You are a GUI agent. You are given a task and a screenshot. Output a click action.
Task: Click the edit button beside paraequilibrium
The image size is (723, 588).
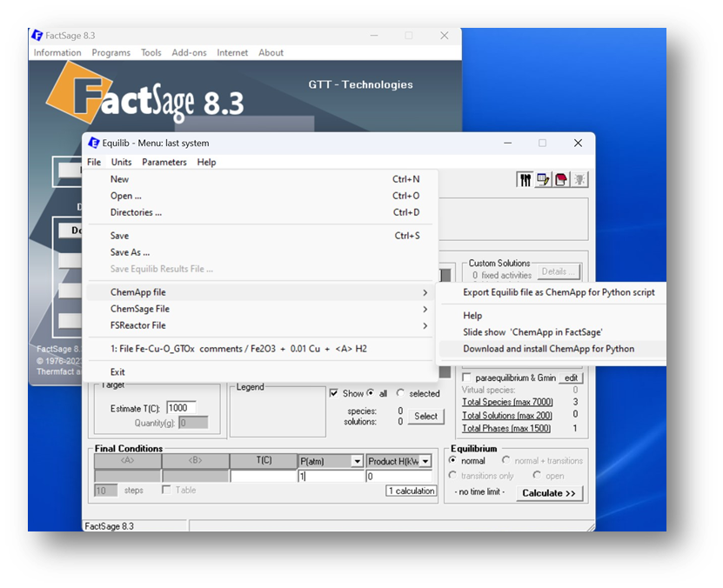tap(571, 378)
